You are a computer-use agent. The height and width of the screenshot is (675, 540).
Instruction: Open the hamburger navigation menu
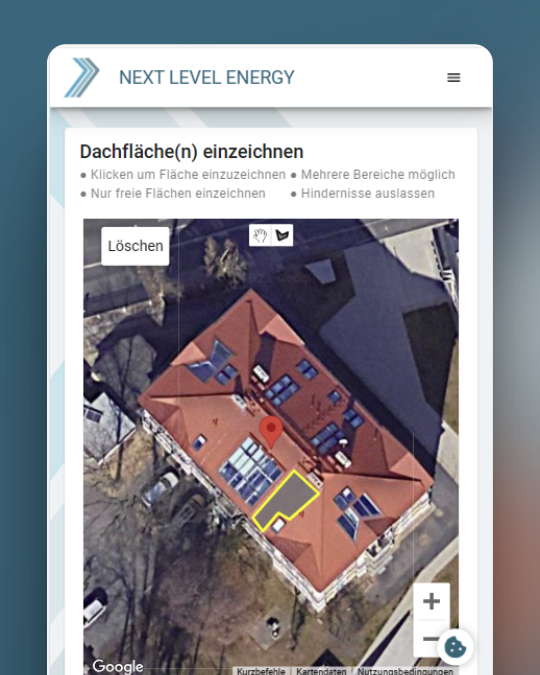coord(453,77)
